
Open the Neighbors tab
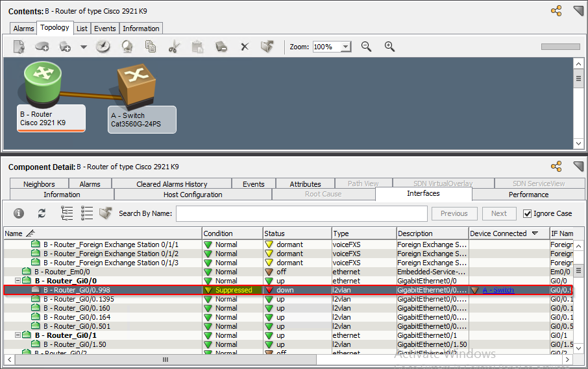point(39,184)
